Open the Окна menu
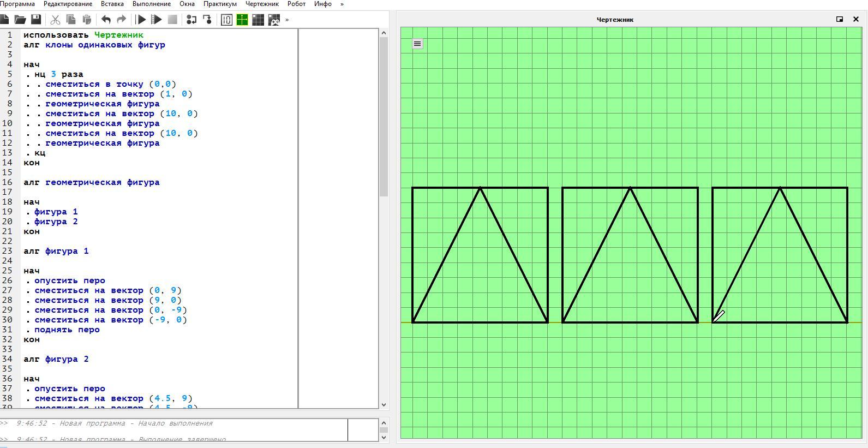The image size is (868, 448). [x=187, y=4]
